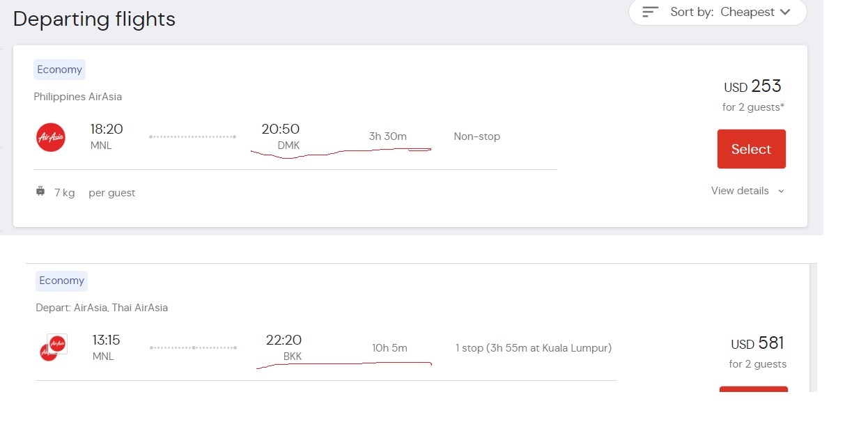This screenshot has width=868, height=424.
Task: Click the first flight's Economy tag
Action: (59, 70)
